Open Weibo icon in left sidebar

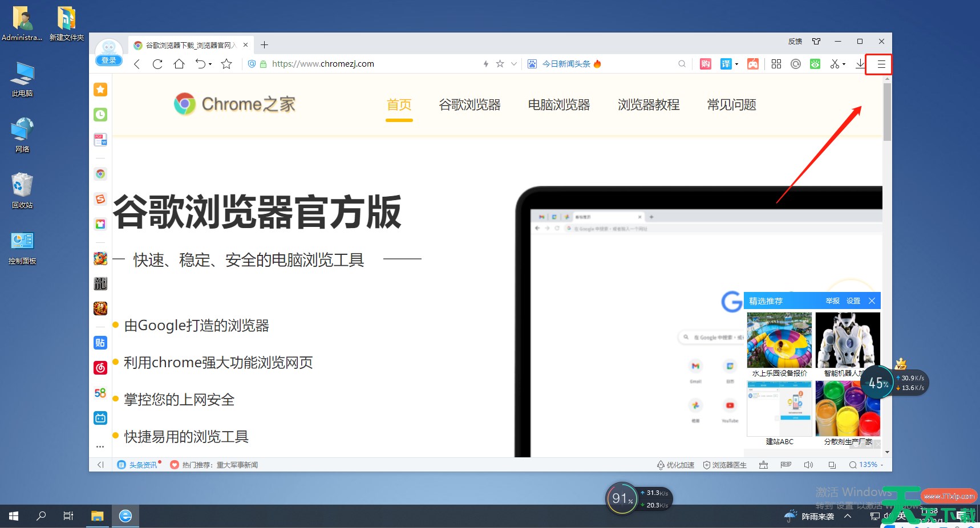pos(100,368)
